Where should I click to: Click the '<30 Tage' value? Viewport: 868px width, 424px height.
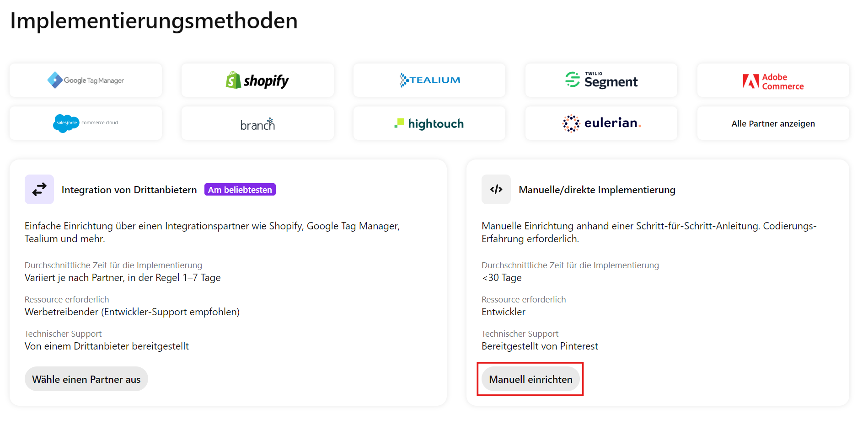502,277
